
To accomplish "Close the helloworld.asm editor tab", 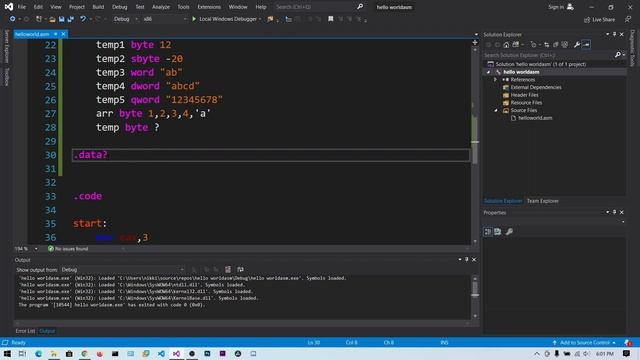I will click(x=63, y=34).
